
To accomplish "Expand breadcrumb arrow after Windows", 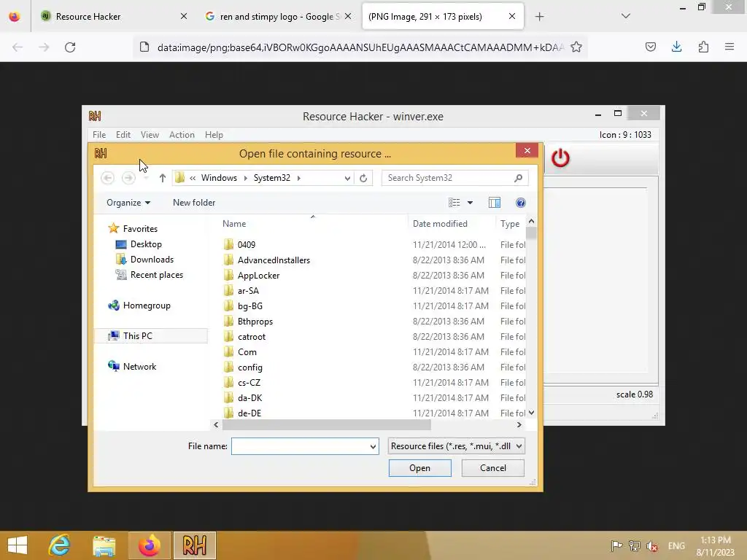I will point(245,178).
